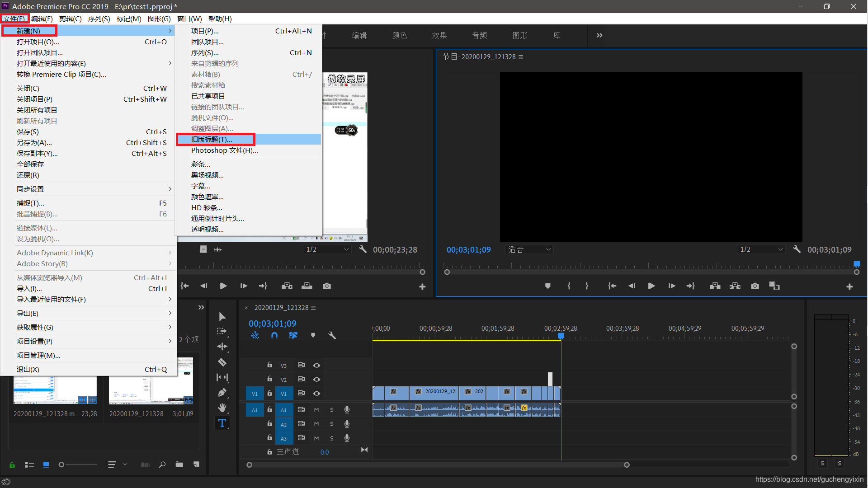The image size is (868, 488).
Task: Switch to Color workspace tab
Action: coord(400,35)
